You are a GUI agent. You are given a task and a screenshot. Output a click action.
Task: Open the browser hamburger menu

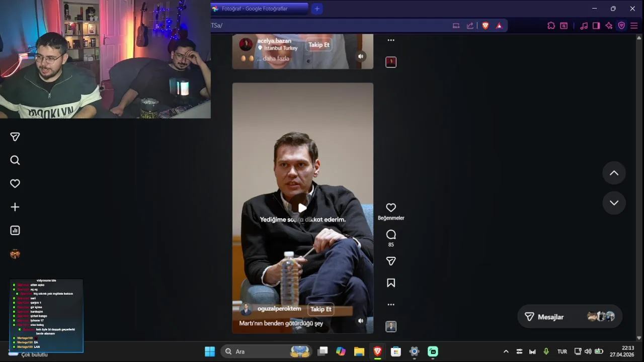click(x=634, y=26)
